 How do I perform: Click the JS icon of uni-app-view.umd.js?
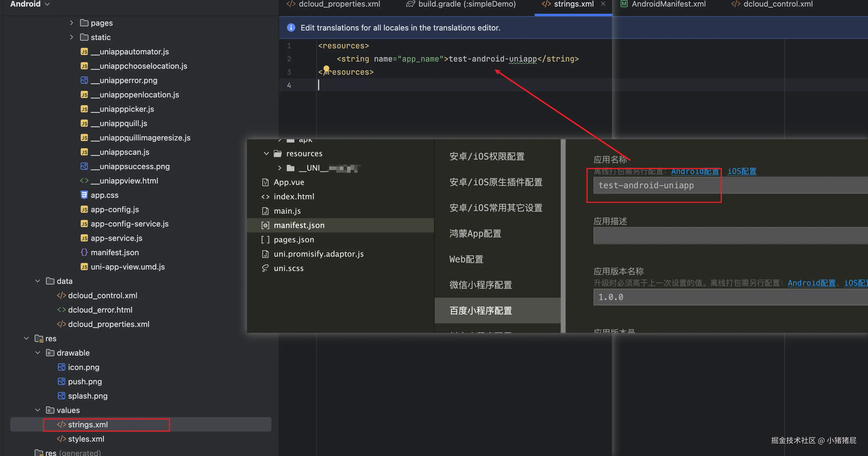point(84,267)
